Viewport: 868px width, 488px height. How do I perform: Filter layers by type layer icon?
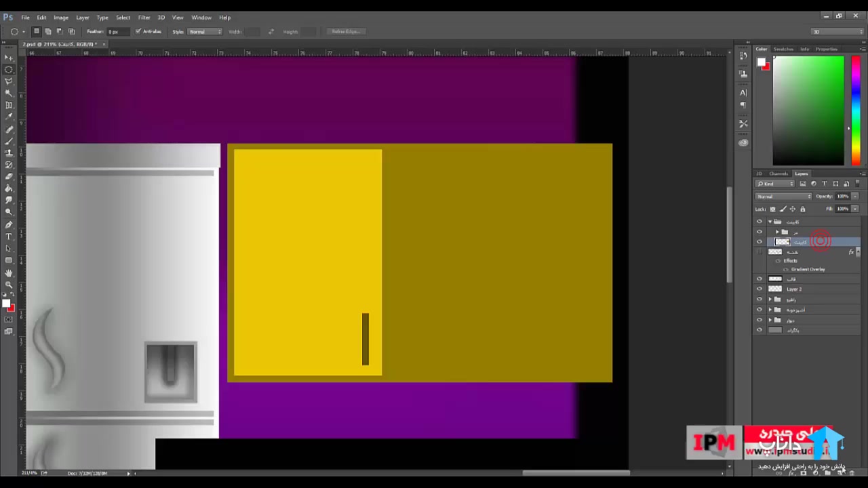click(x=825, y=184)
